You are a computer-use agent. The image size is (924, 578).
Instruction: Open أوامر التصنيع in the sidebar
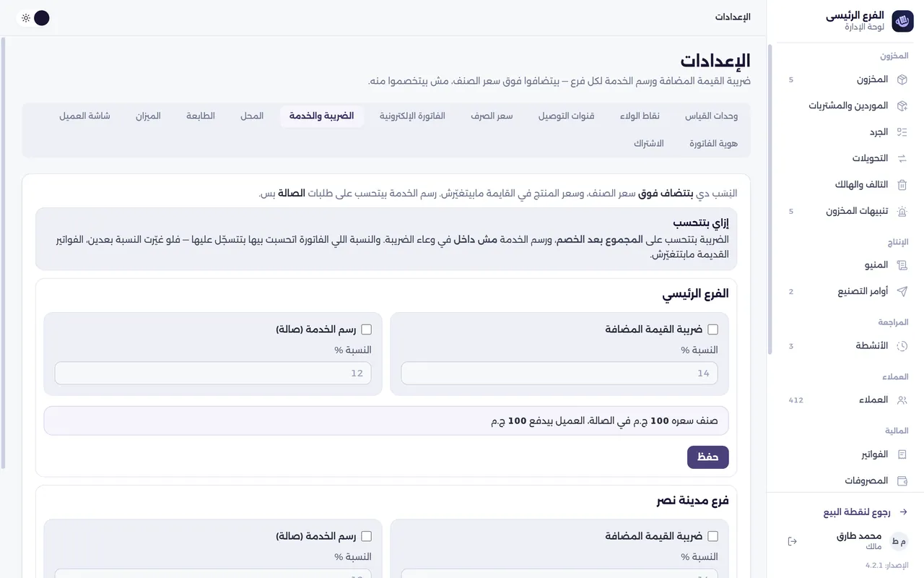click(x=845, y=291)
